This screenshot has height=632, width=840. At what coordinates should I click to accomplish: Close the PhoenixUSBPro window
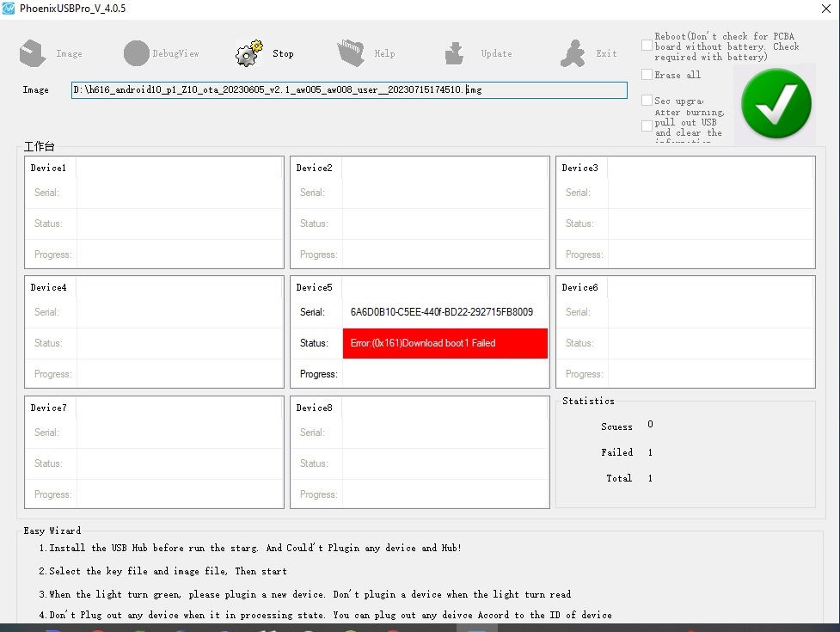click(x=826, y=9)
